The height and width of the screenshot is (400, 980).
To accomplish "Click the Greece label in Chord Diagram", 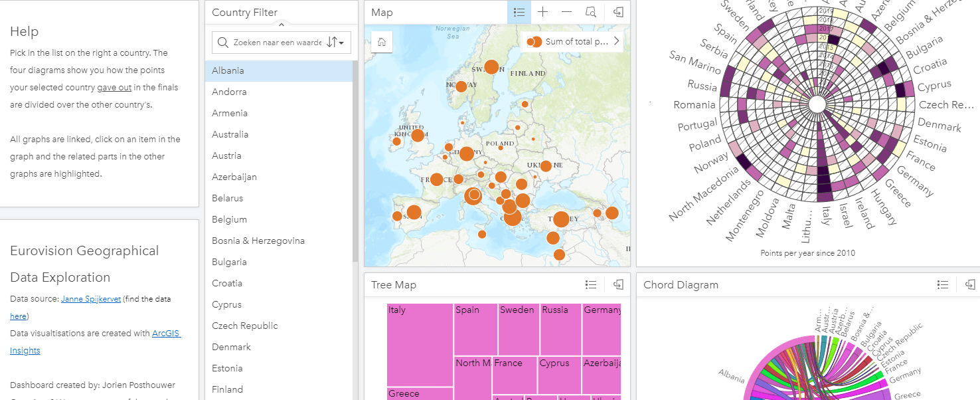I will 907,395.
